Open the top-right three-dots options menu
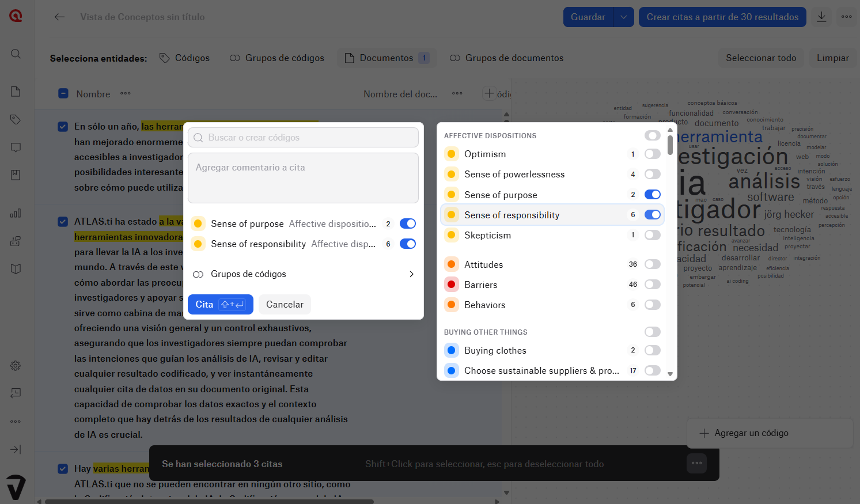This screenshot has width=860, height=504. pos(846,17)
